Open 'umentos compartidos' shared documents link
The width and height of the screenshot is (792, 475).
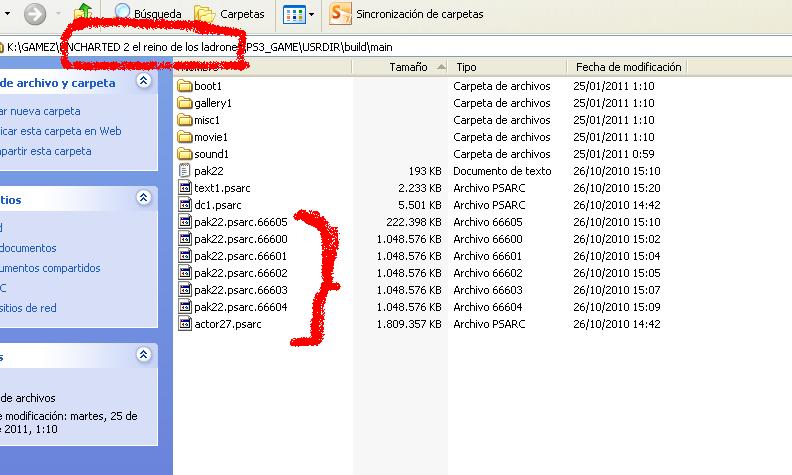[x=51, y=268]
